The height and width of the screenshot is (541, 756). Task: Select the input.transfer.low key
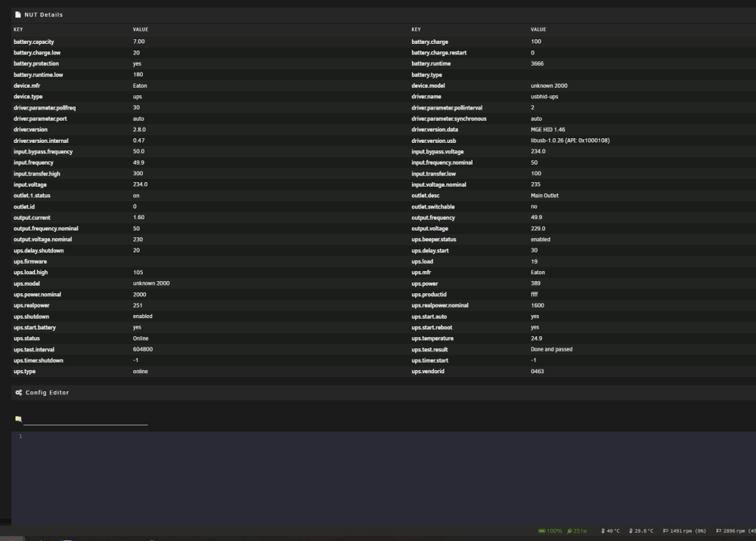[x=433, y=174]
